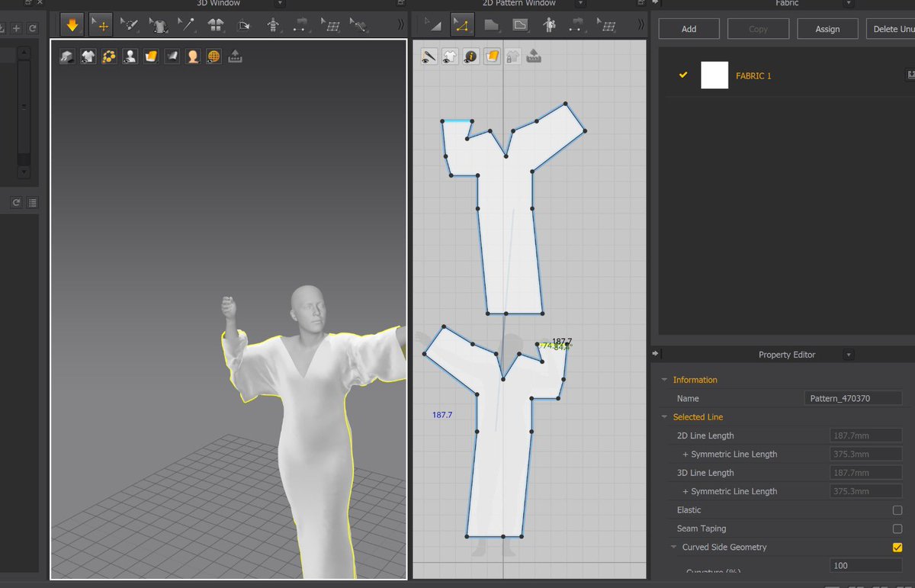Enable the Elastic checkbox
The width and height of the screenshot is (915, 588).
tap(897, 510)
